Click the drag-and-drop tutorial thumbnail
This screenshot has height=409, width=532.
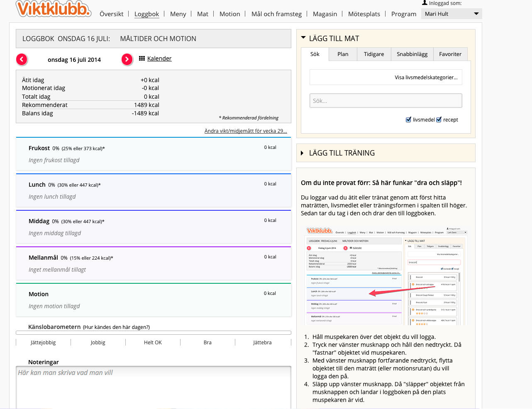click(386, 275)
